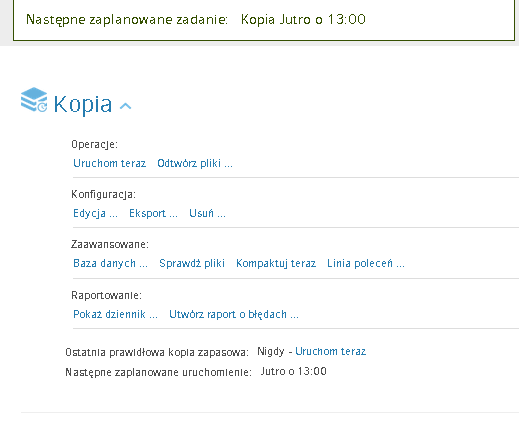519x437 pixels.
Task: Open the Baza danych advanced option
Action: click(x=110, y=263)
